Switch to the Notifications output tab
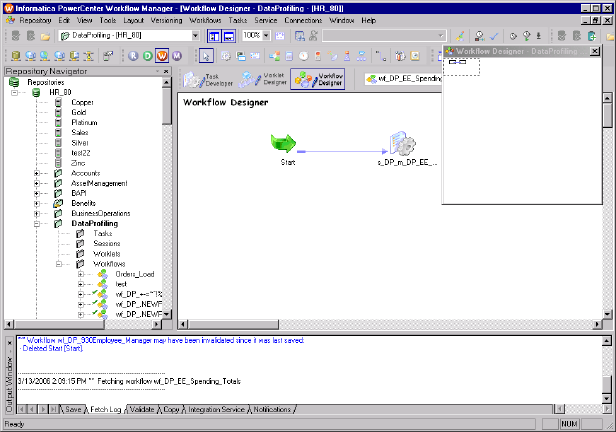 click(x=272, y=409)
